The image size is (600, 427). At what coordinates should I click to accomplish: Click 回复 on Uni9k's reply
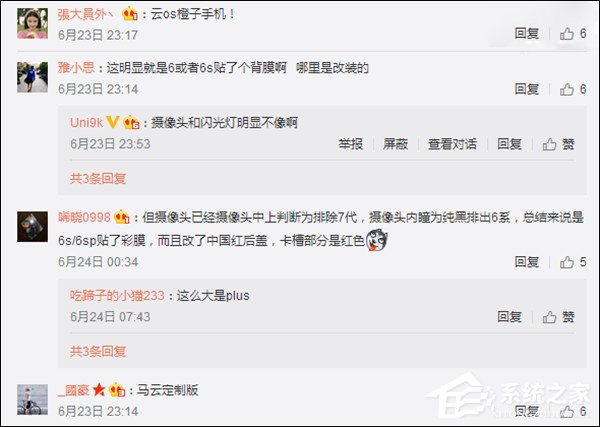tap(509, 144)
